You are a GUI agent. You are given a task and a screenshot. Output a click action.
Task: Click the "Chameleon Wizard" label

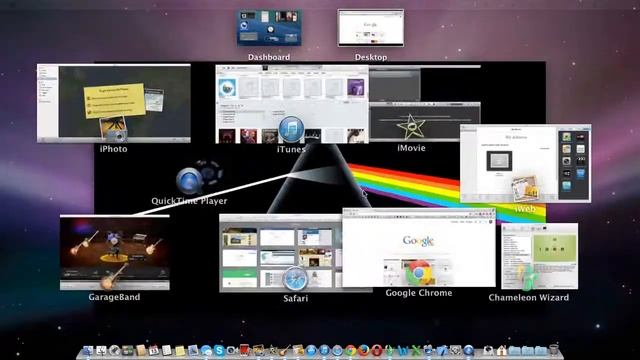(529, 298)
